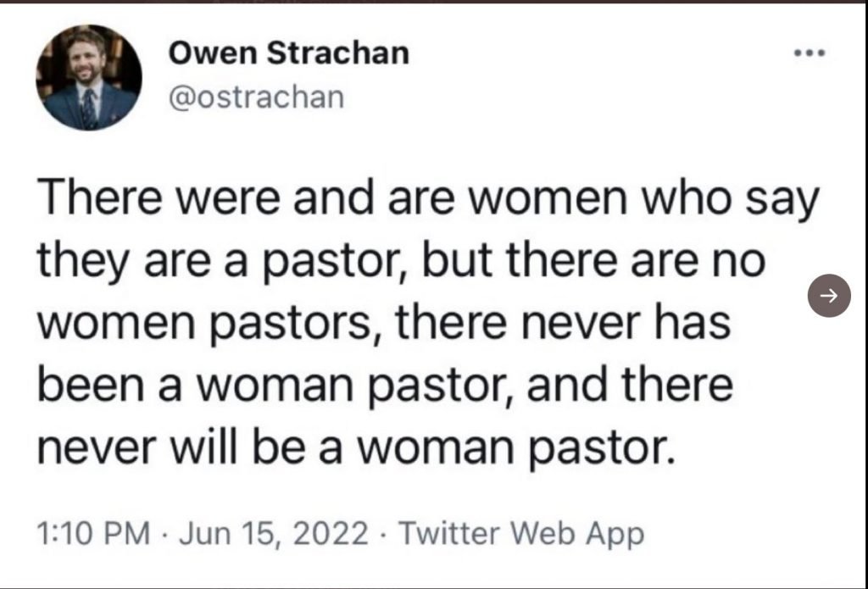Click the word "Strachan" in the display name
The width and height of the screenshot is (868, 589).
tap(338, 53)
